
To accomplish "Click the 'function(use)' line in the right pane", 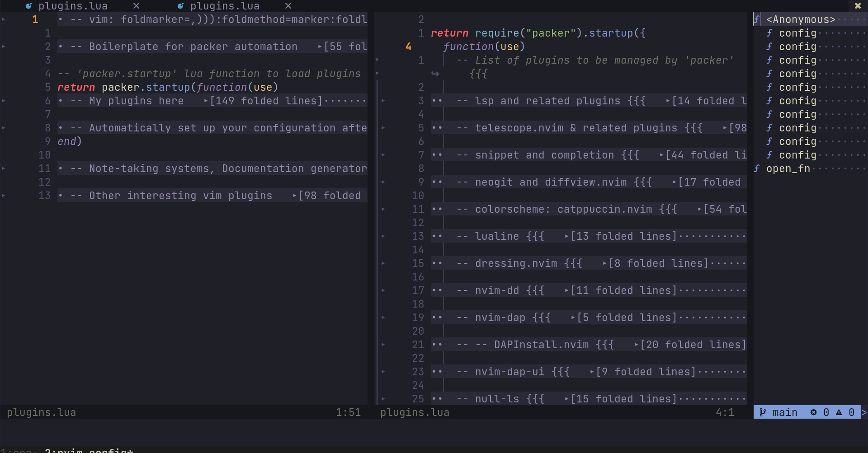I will tap(484, 47).
